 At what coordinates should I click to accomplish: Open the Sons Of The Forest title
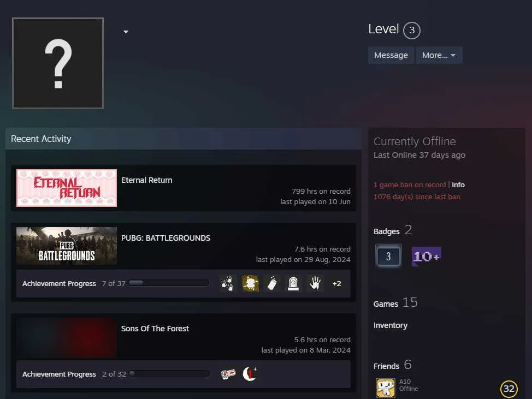pyautogui.click(x=155, y=329)
